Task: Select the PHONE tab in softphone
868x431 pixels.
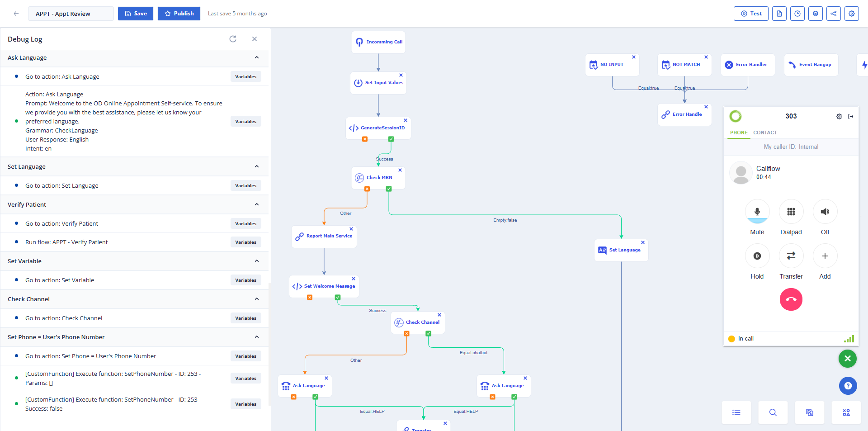Action: [739, 133]
